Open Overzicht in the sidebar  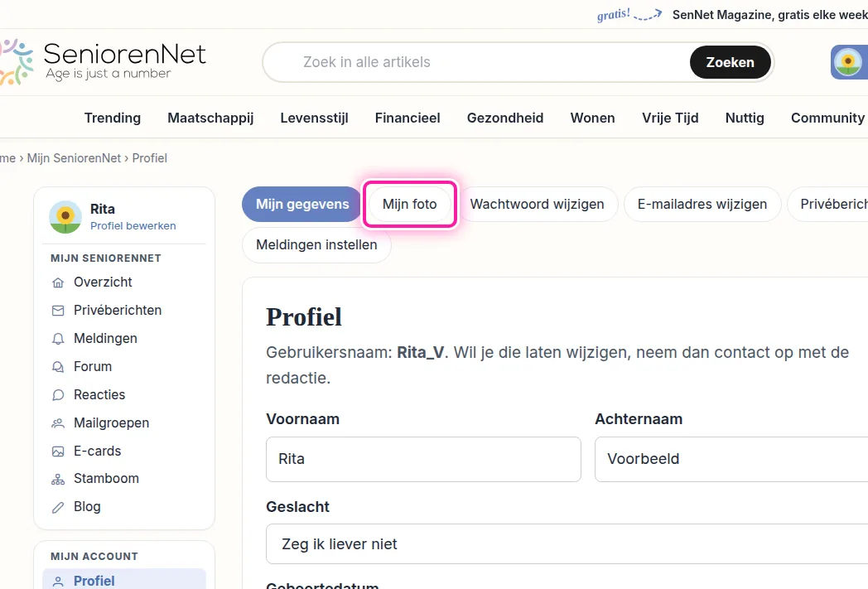pos(103,282)
